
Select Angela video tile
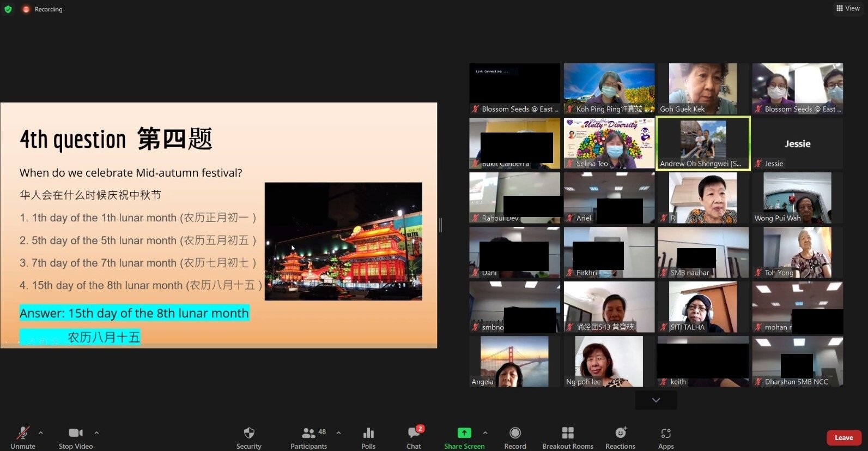[514, 362]
